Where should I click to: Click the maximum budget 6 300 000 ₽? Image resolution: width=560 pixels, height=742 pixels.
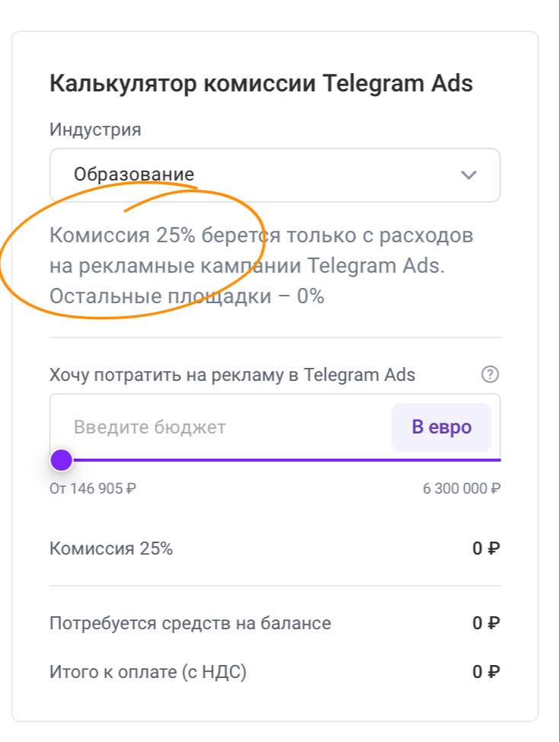point(461,488)
